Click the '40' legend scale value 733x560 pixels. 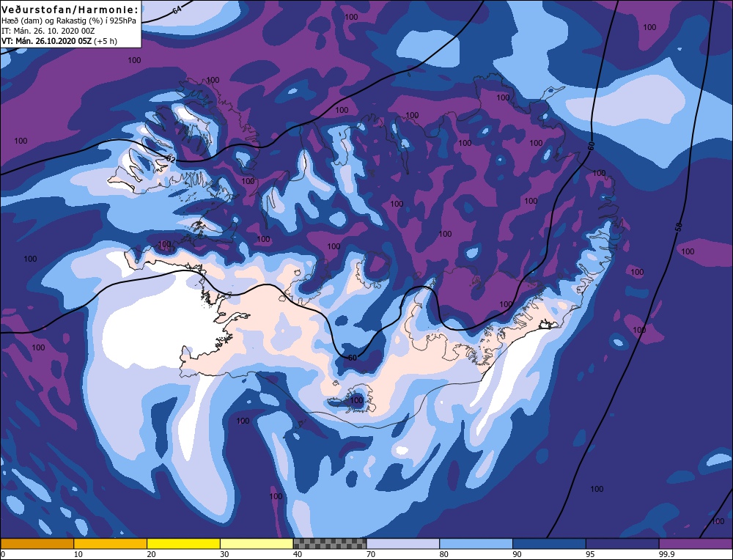(x=298, y=554)
